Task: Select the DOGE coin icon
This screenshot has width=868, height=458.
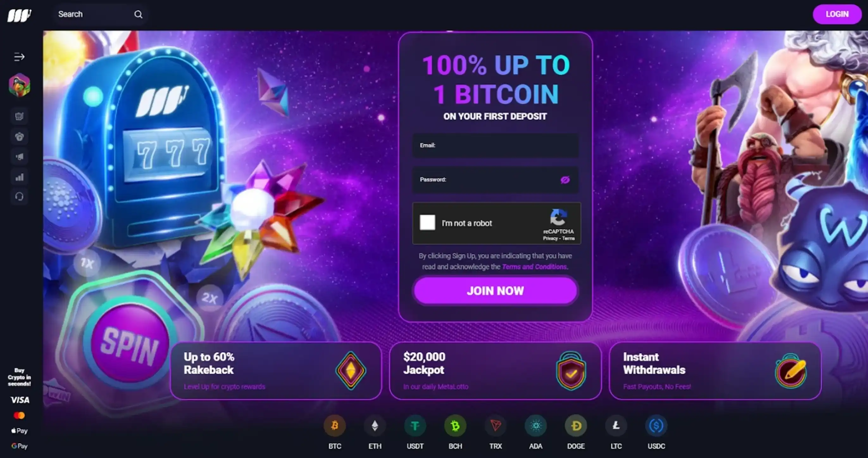Action: click(576, 426)
